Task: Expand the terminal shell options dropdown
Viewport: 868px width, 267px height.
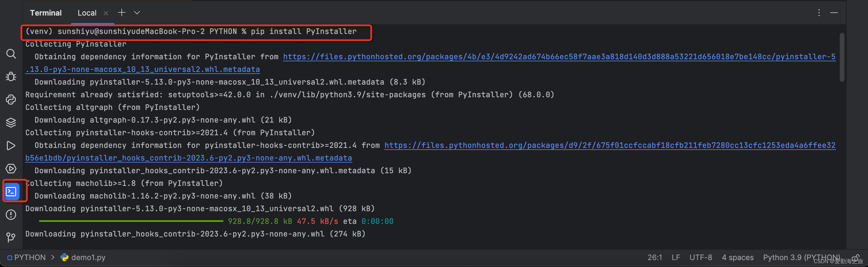Action: pos(137,12)
